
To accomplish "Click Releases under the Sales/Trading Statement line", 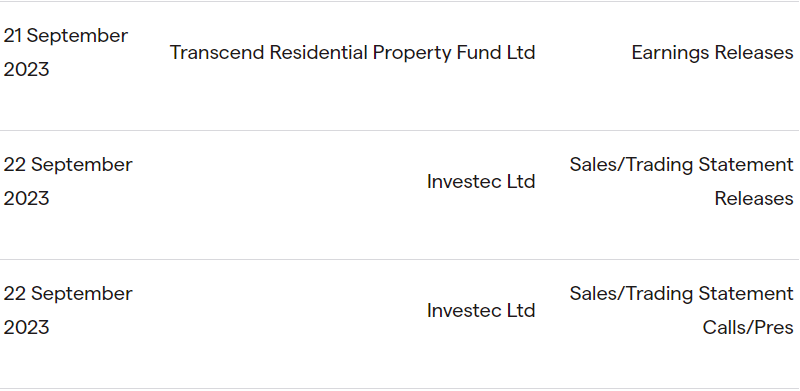I will click(754, 198).
